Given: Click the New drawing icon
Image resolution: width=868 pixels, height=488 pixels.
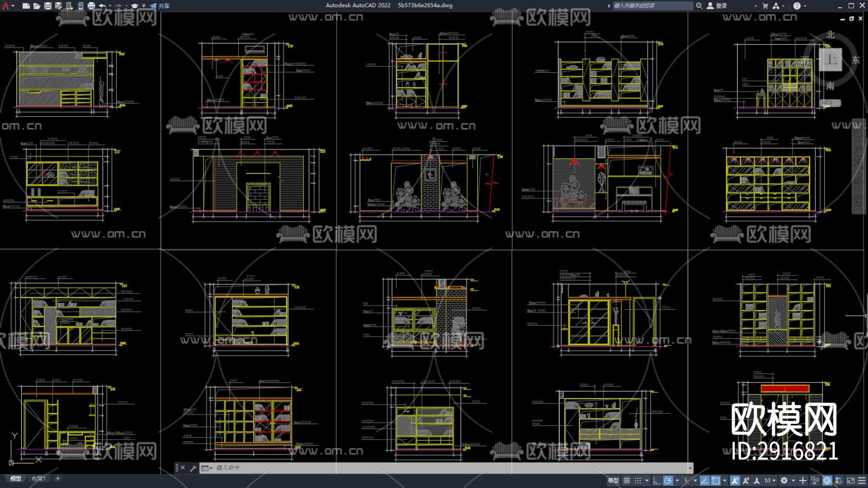Looking at the screenshot, I should tap(26, 6).
